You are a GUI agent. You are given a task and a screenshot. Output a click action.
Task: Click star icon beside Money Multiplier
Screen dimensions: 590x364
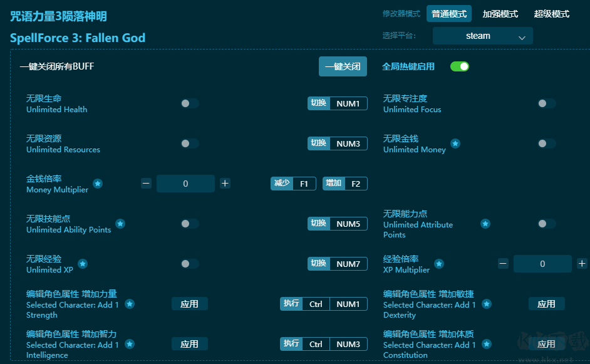(98, 184)
